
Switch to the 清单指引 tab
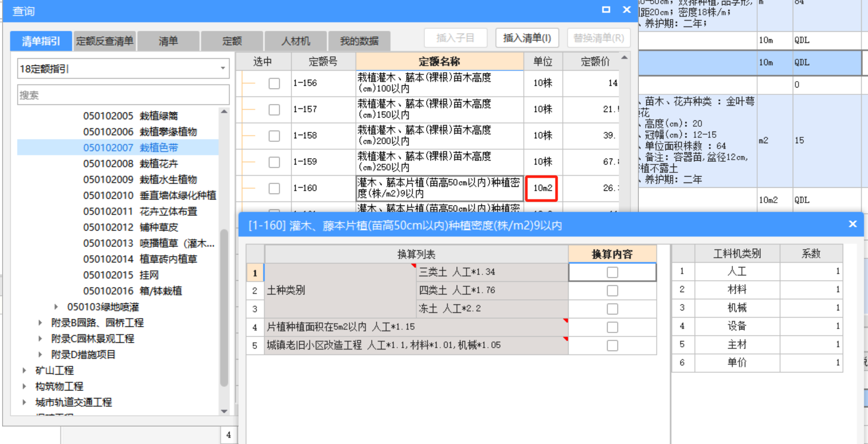[41, 41]
